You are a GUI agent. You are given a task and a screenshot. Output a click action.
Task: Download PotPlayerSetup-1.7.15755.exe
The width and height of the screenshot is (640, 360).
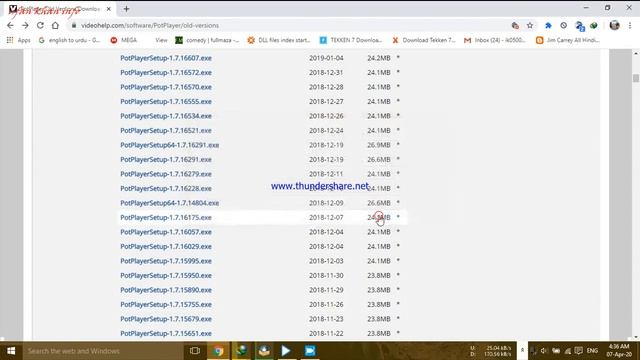click(166, 304)
